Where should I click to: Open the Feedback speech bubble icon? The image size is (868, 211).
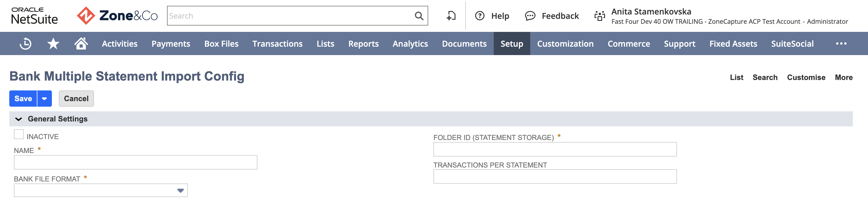point(530,16)
